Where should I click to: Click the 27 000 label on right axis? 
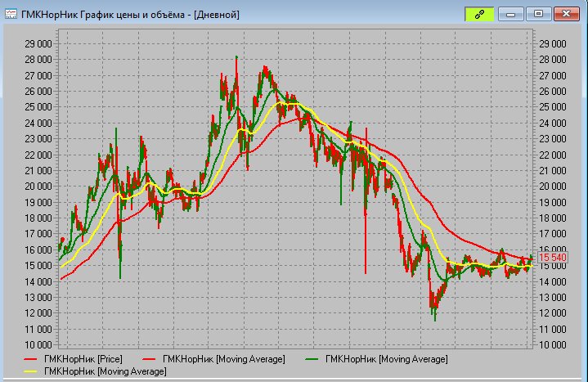tap(552, 76)
